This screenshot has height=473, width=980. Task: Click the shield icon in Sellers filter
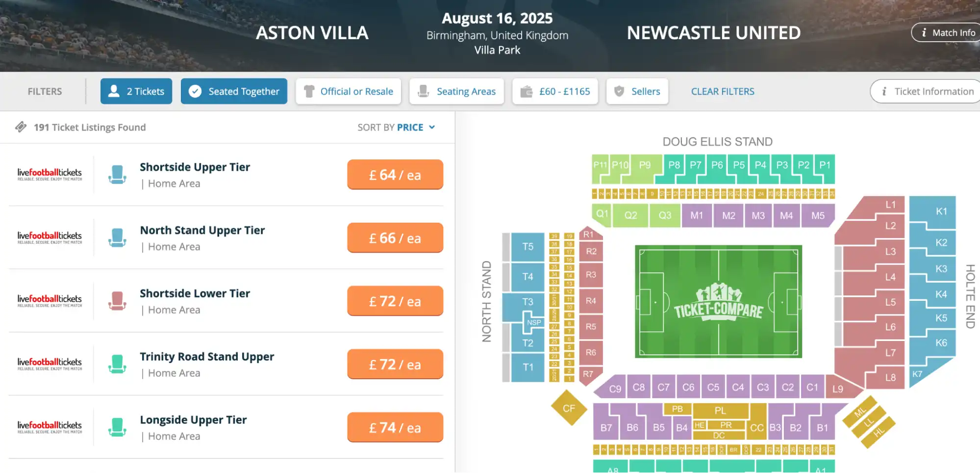point(620,91)
